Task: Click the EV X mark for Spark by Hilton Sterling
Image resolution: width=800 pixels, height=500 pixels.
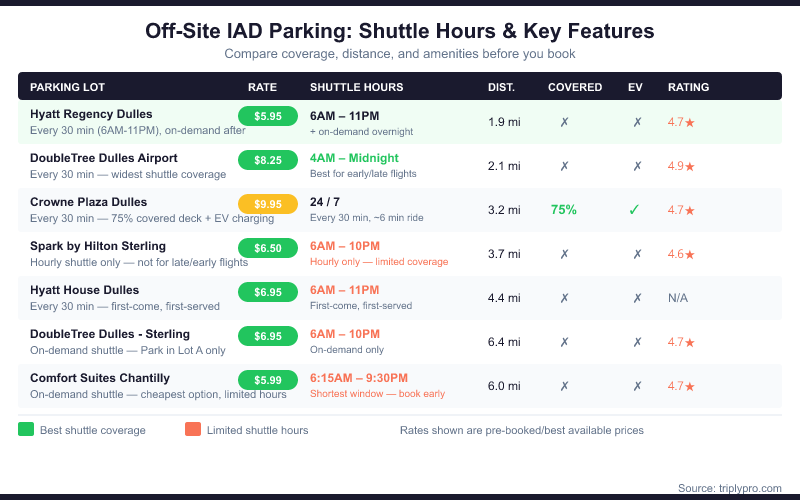Action: pos(637,254)
